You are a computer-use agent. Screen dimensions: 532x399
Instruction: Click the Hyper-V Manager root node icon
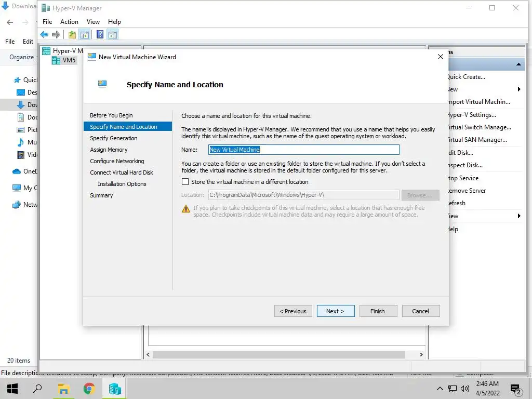click(x=46, y=51)
